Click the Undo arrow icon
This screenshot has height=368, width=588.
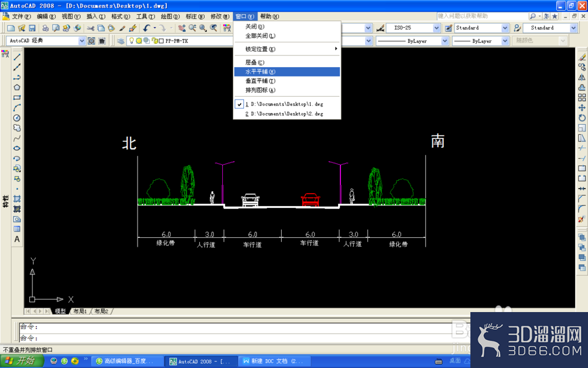[146, 28]
